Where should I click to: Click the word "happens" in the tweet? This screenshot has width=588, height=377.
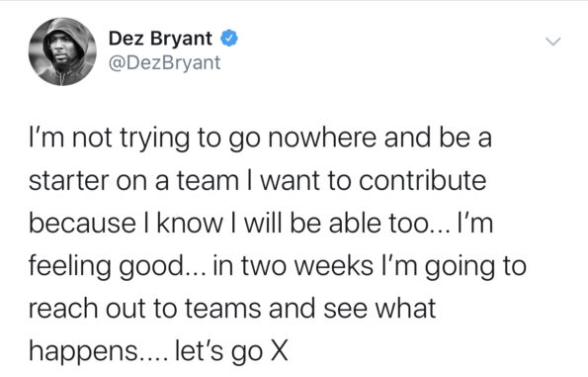[x=84, y=352]
